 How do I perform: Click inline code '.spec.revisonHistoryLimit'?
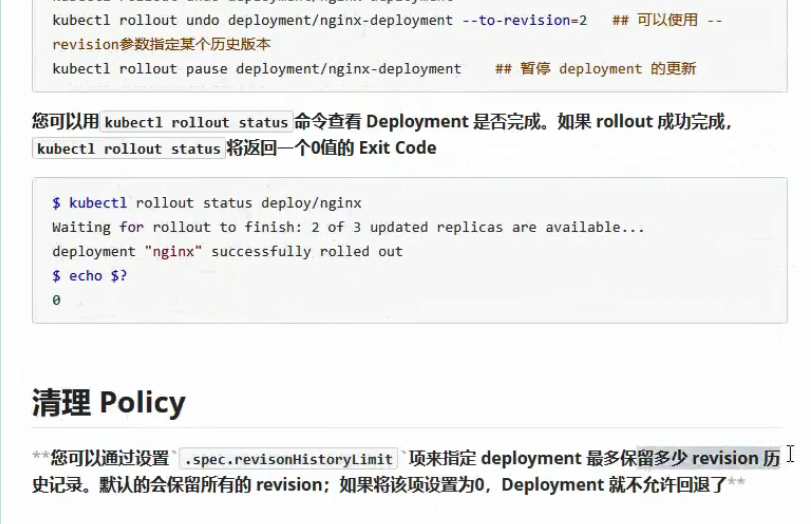288,459
